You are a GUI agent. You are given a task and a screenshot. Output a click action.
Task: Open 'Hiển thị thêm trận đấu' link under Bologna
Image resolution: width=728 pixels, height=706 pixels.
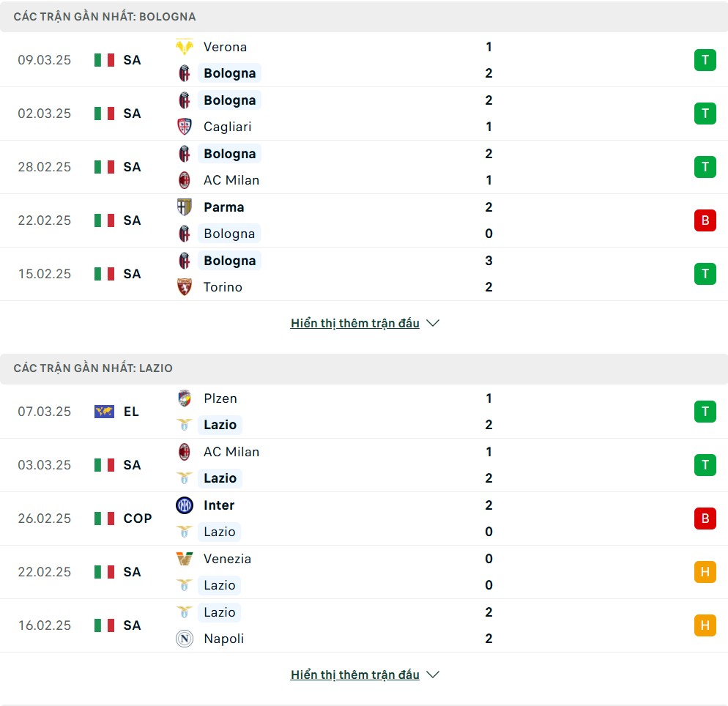point(354,323)
